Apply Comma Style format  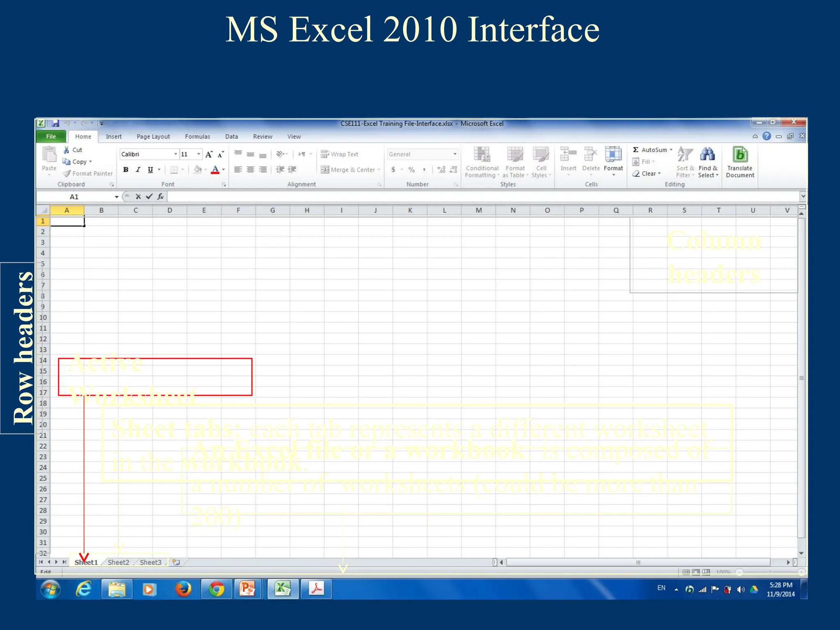pyautogui.click(x=424, y=170)
